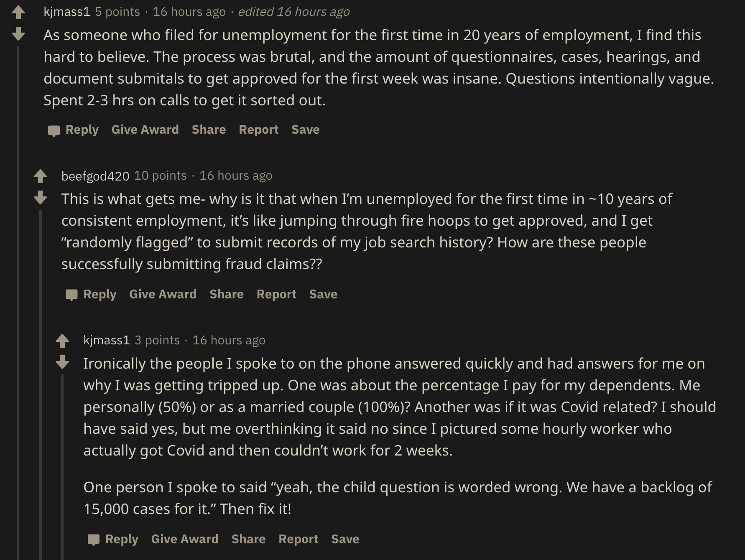Click reply speech bubble icon under the last comment

(94, 540)
